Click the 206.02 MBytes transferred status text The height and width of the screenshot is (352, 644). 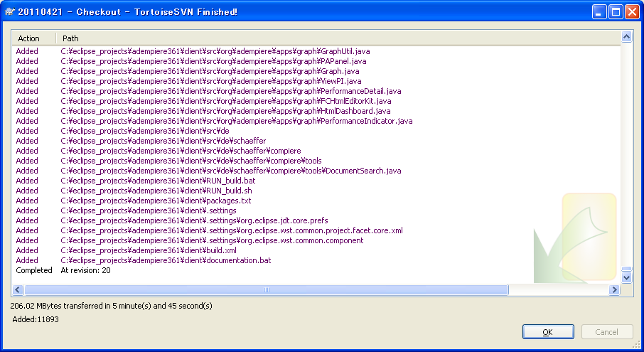[x=112, y=306]
